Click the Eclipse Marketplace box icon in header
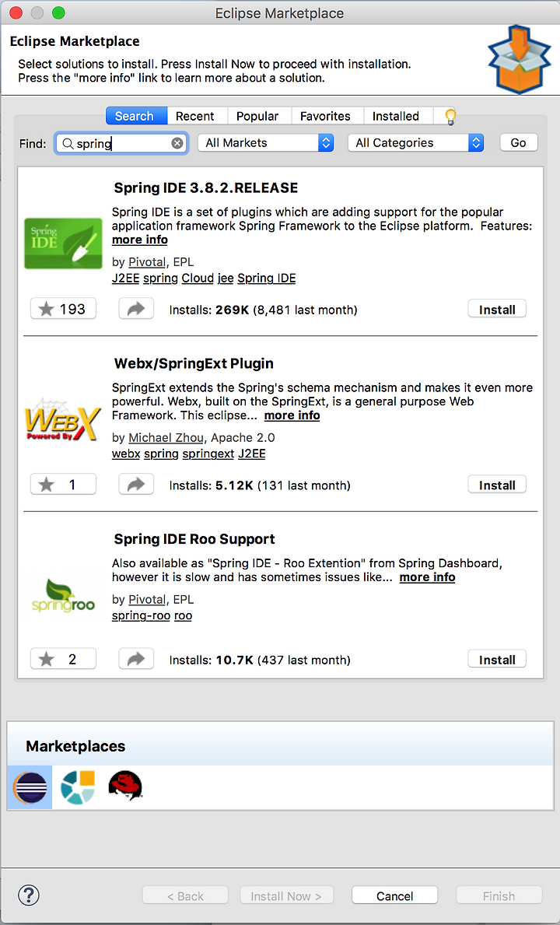Viewport: 560px width, 925px height. (519, 59)
